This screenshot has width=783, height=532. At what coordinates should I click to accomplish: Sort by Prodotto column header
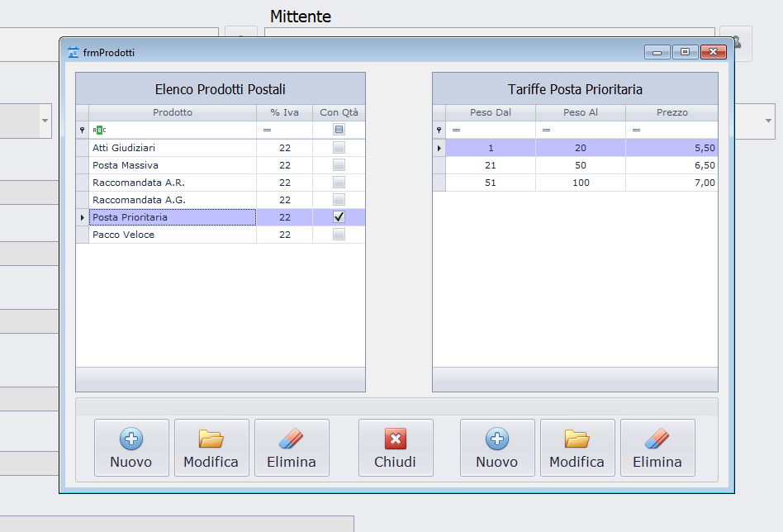click(x=172, y=112)
